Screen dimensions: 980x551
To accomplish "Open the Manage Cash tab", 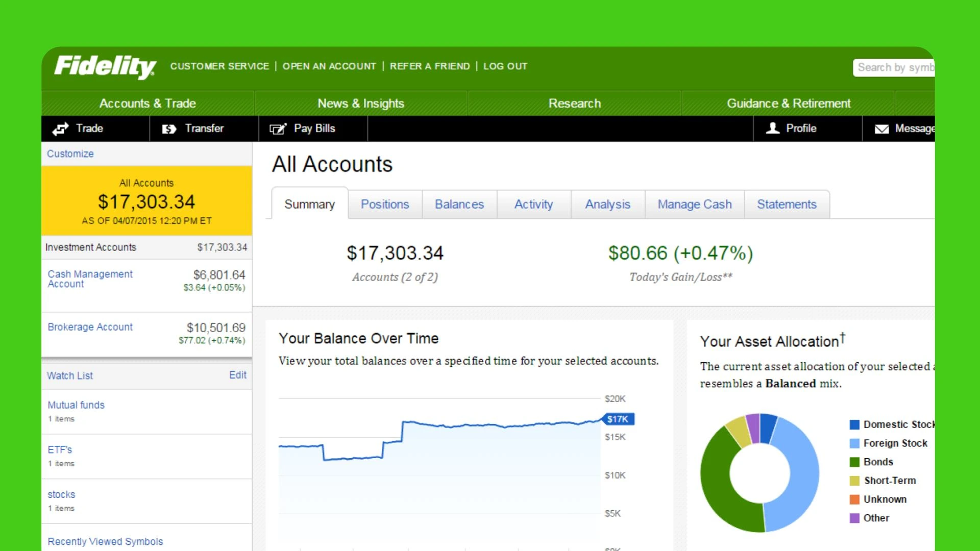I will pos(694,204).
